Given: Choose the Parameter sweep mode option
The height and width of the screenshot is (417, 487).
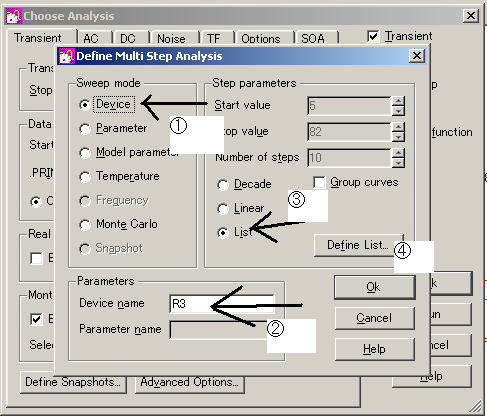Looking at the screenshot, I should [85, 129].
